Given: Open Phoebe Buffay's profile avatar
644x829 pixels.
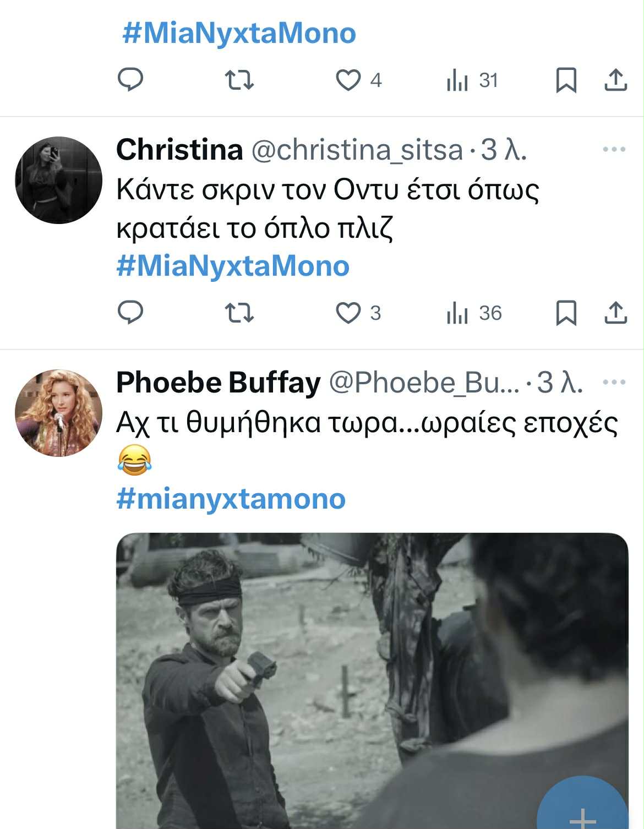Looking at the screenshot, I should (x=58, y=413).
